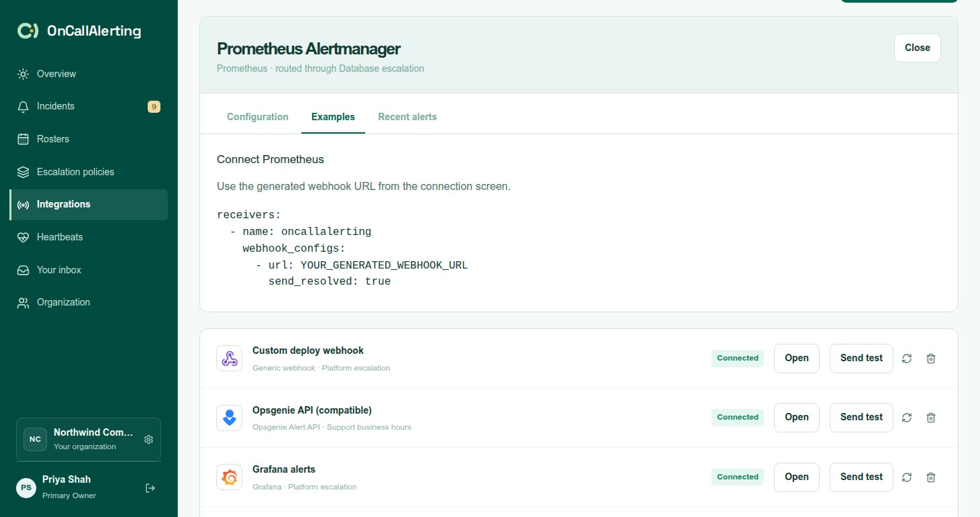Click the Organization people icon

(23, 303)
